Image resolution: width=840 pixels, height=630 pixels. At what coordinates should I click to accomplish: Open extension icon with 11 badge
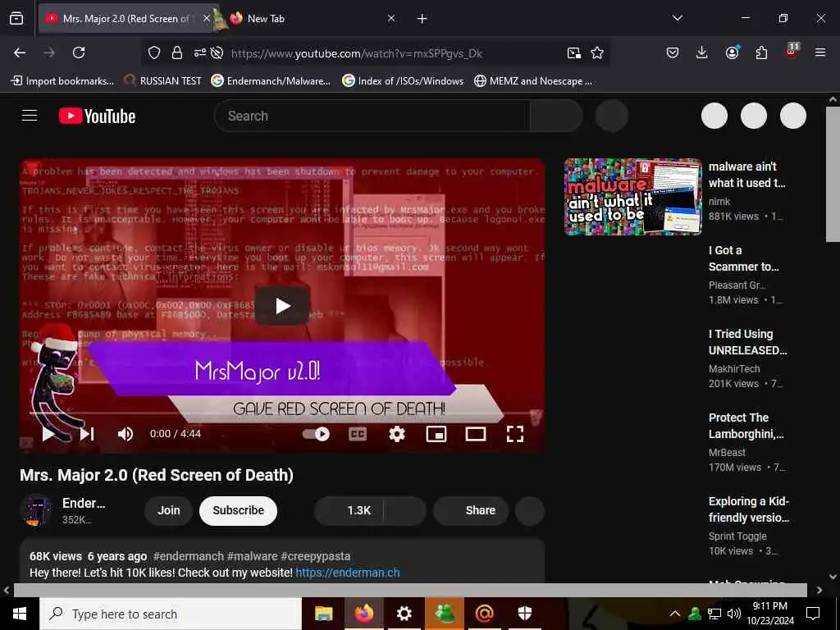click(x=792, y=51)
